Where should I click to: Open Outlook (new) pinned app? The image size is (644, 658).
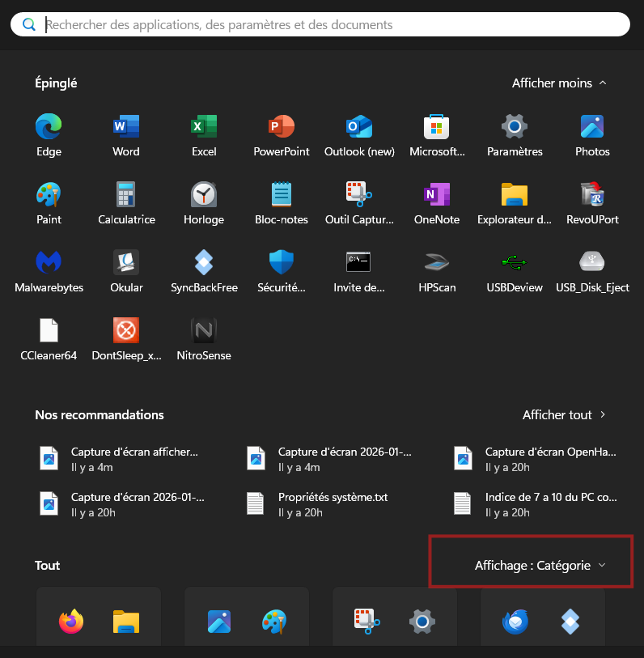pyautogui.click(x=359, y=135)
